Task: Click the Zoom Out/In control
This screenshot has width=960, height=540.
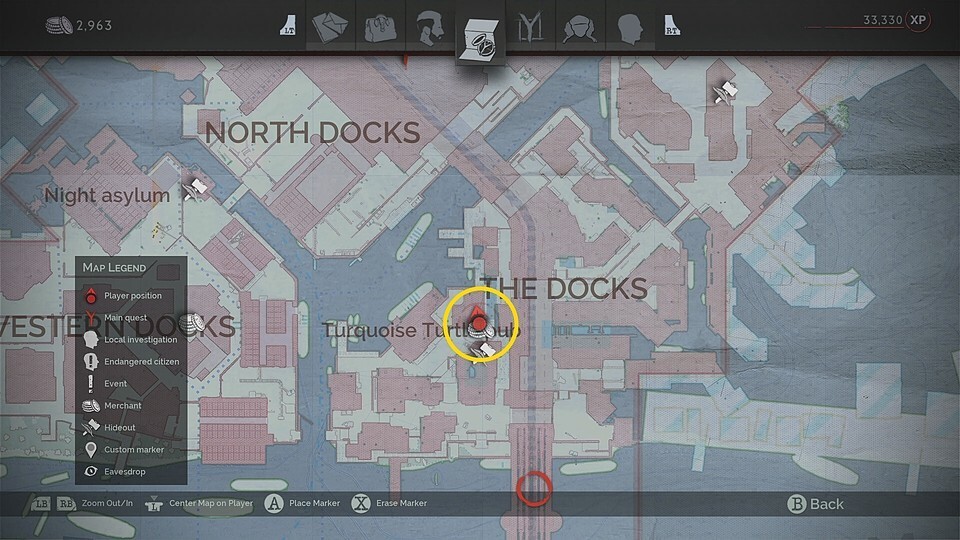Action: [x=82, y=503]
